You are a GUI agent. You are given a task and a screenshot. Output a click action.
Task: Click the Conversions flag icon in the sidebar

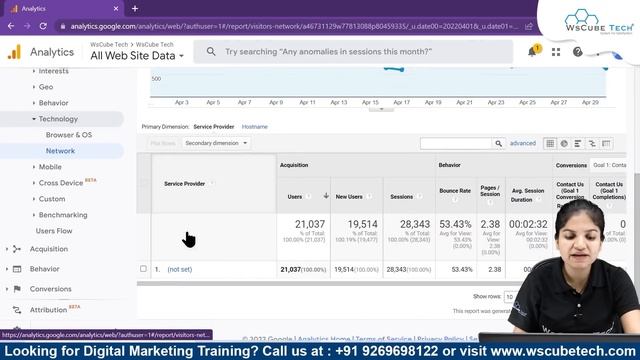click(17, 289)
